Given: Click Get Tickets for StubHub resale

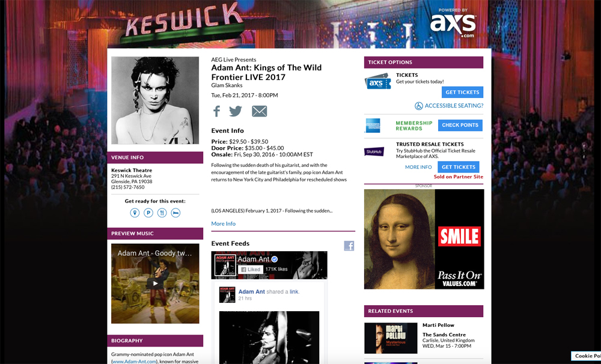Looking at the screenshot, I should coord(459,167).
